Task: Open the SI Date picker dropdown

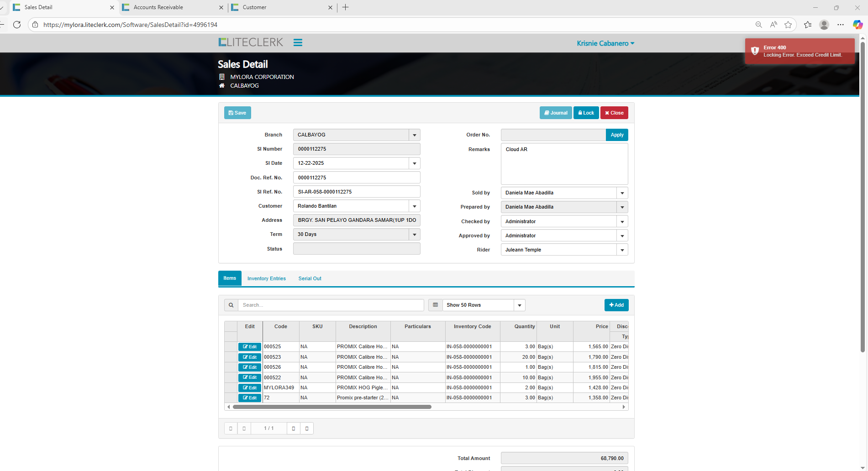Action: pyautogui.click(x=414, y=163)
